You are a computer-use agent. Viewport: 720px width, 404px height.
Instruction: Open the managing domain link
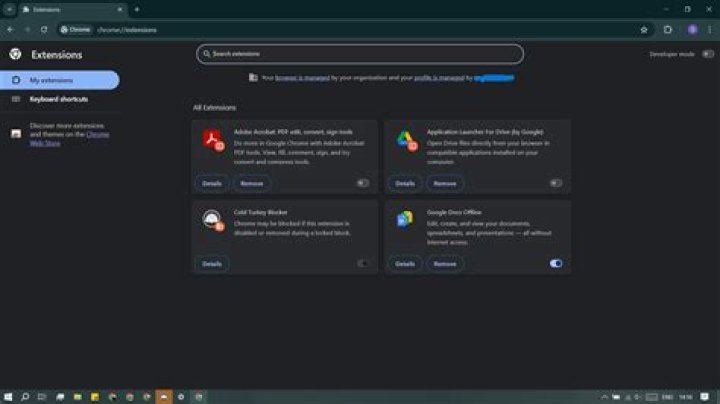tap(494, 78)
